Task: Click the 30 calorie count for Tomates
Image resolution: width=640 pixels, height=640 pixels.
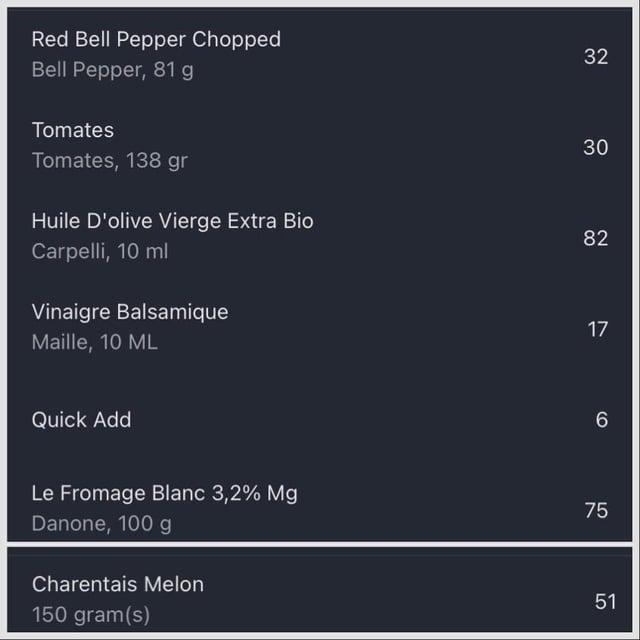Action: pos(596,147)
